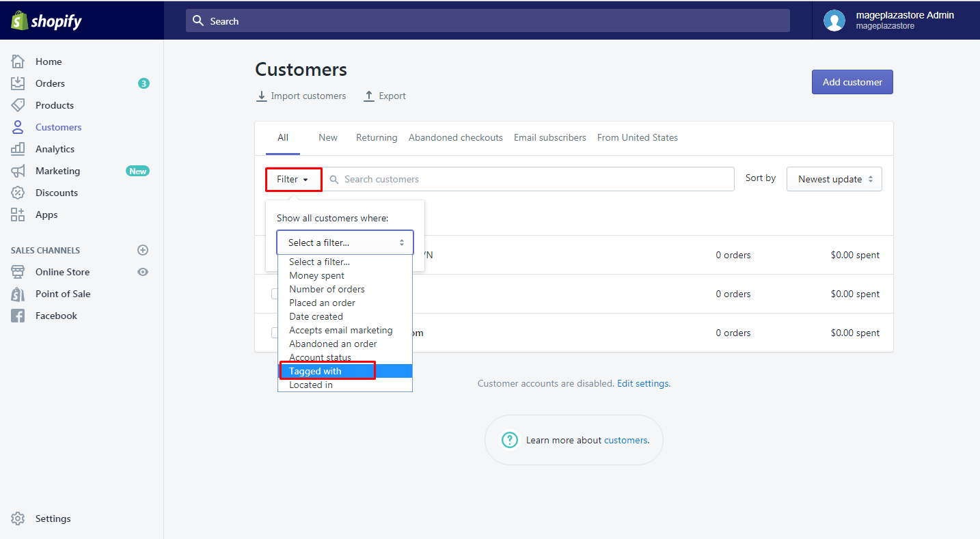Open Discounts in the sidebar
Viewport: 980px width, 539px height.
(x=57, y=193)
